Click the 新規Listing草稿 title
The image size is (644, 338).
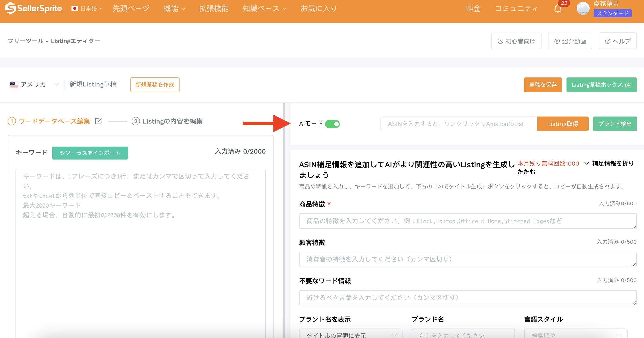tap(93, 84)
